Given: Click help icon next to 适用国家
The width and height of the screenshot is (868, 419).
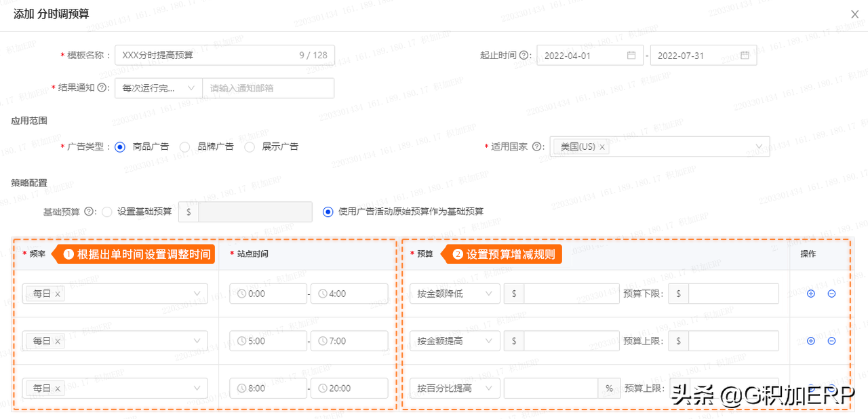Looking at the screenshot, I should [x=538, y=146].
